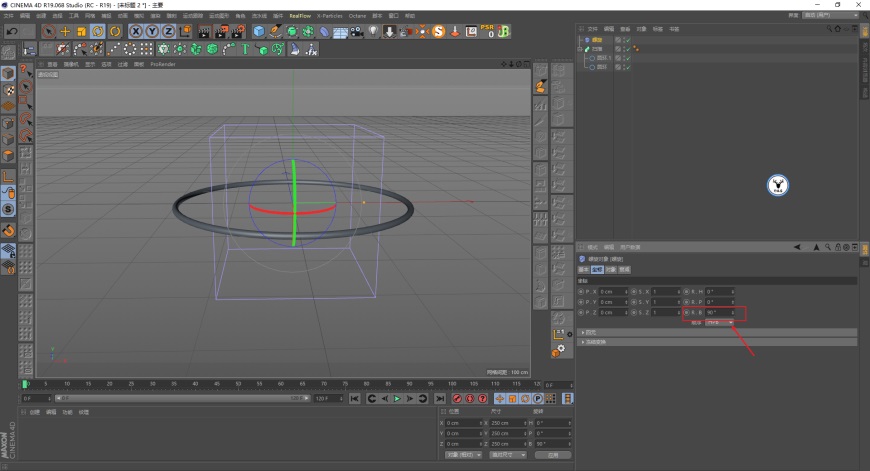Open ProRender viewport menu
The width and height of the screenshot is (870, 471).
pyautogui.click(x=163, y=64)
